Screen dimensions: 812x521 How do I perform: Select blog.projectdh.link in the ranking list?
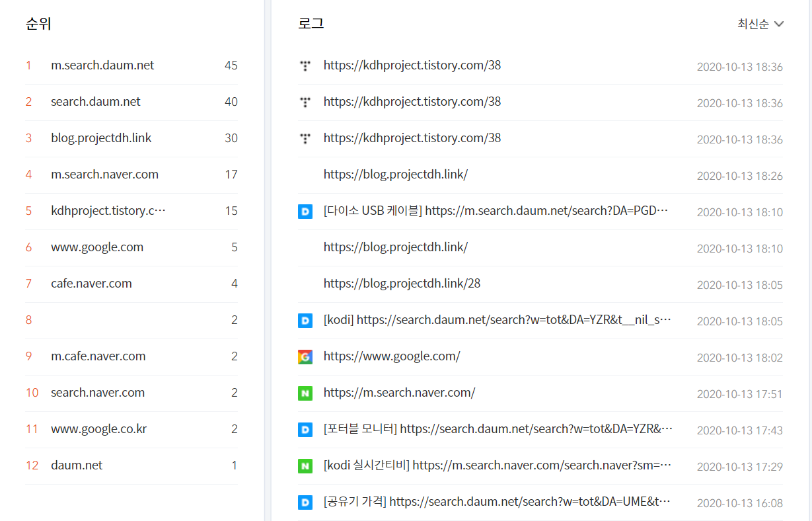(101, 138)
